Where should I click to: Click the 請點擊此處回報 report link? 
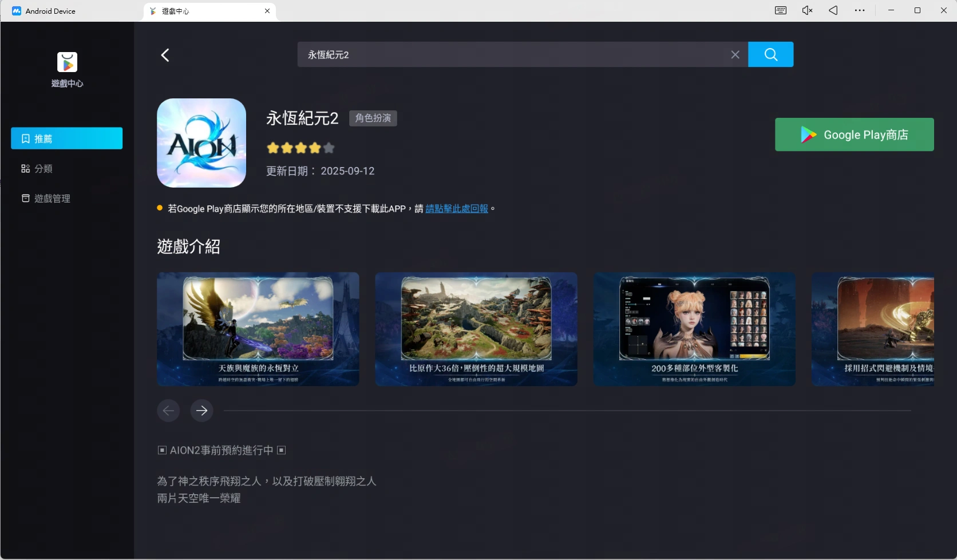pos(457,208)
